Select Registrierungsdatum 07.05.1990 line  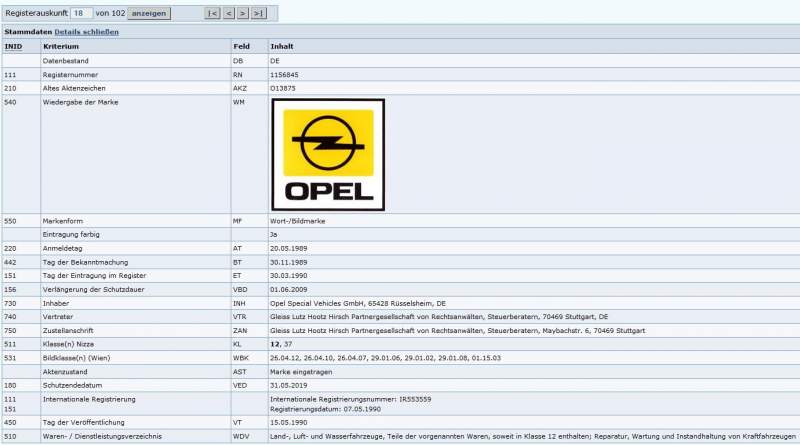tap(326, 409)
